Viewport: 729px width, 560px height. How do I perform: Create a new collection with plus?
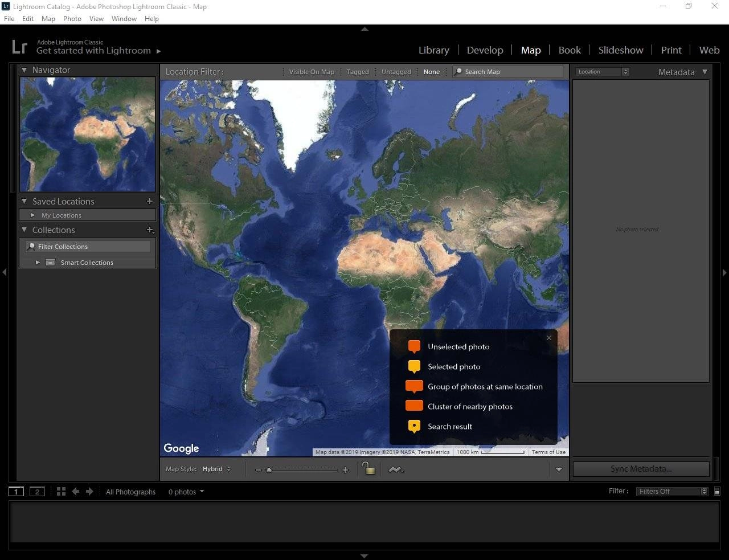(x=150, y=230)
